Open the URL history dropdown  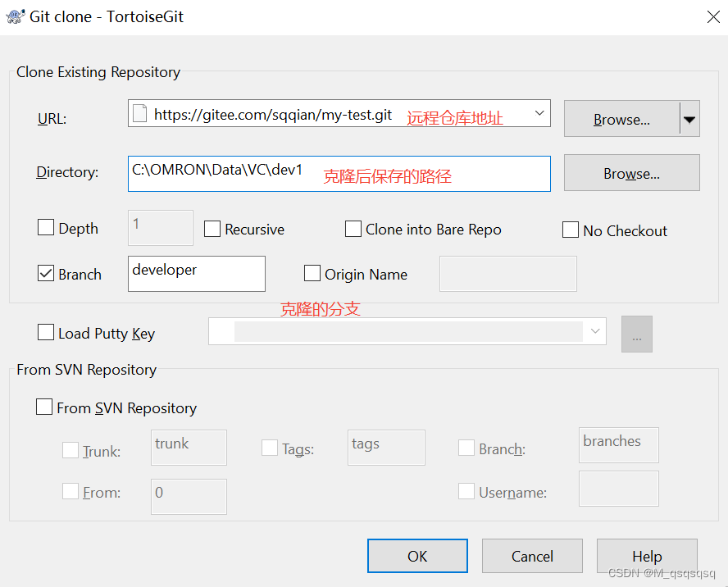pyautogui.click(x=539, y=113)
